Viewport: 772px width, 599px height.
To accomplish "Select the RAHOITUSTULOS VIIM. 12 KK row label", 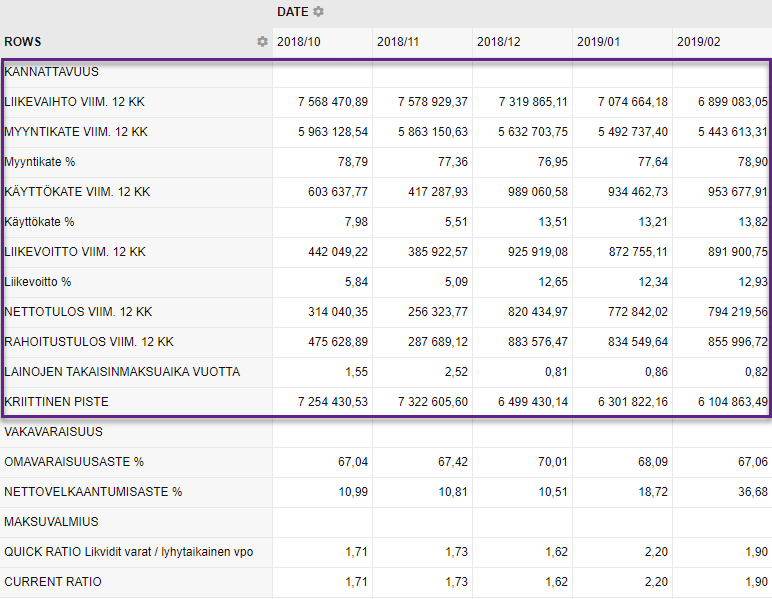I will pyautogui.click(x=89, y=342).
